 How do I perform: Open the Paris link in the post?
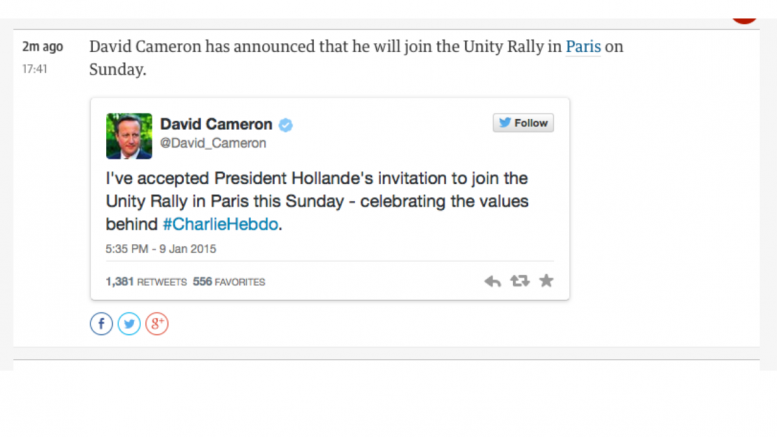(x=583, y=47)
